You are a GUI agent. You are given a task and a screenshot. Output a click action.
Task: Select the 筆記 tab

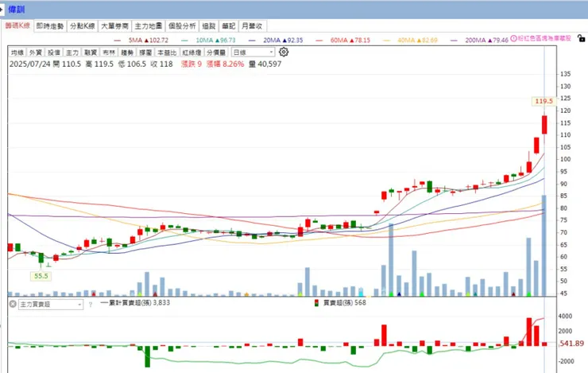228,26
